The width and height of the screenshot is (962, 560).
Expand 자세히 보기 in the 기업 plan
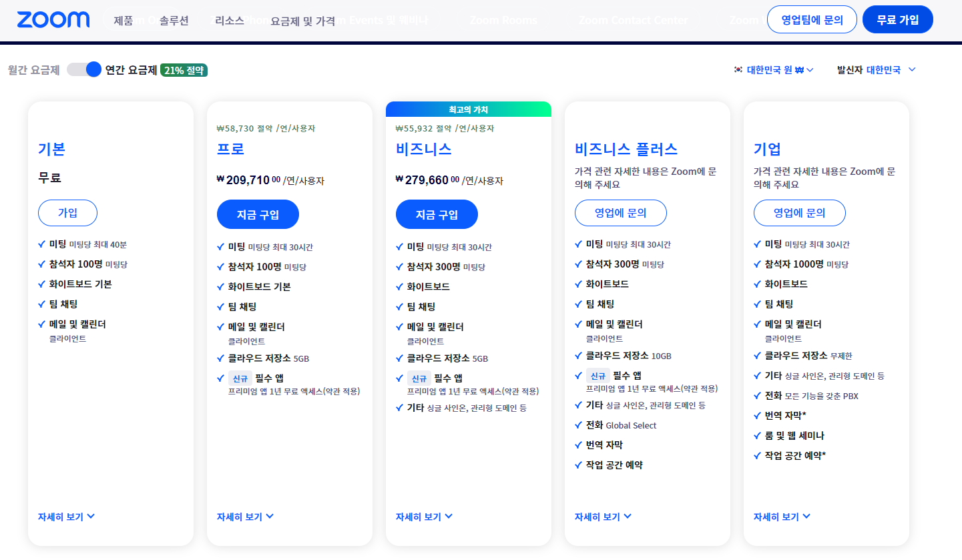782,517
